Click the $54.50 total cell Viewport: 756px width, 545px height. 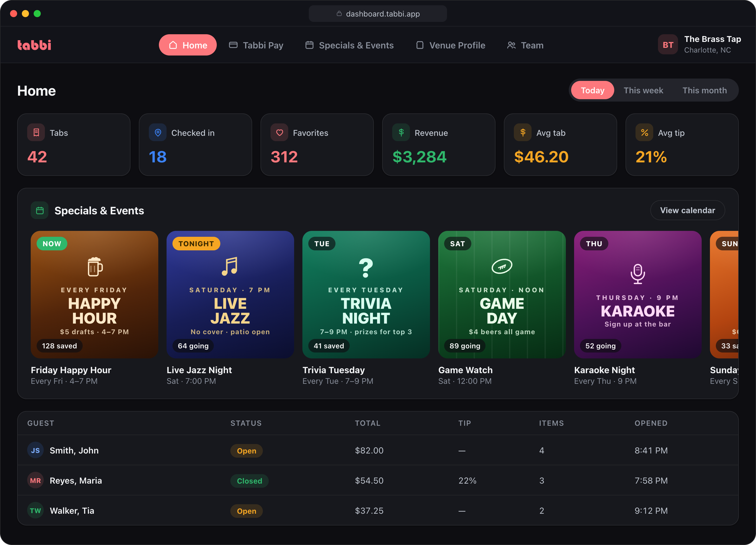pos(369,480)
